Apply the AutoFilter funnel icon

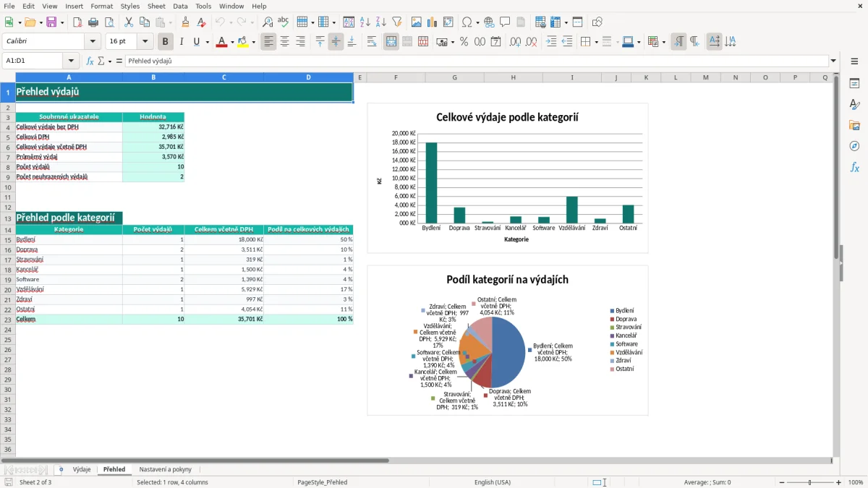(396, 22)
